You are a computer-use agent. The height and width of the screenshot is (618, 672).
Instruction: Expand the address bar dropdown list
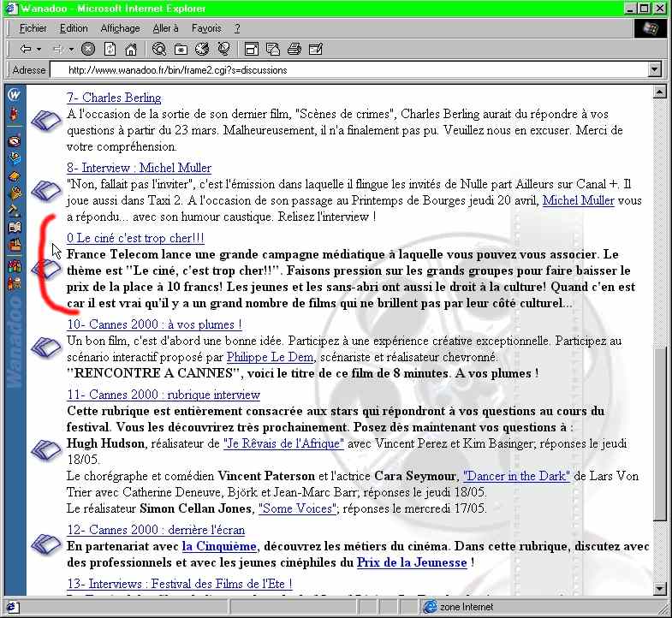(654, 69)
